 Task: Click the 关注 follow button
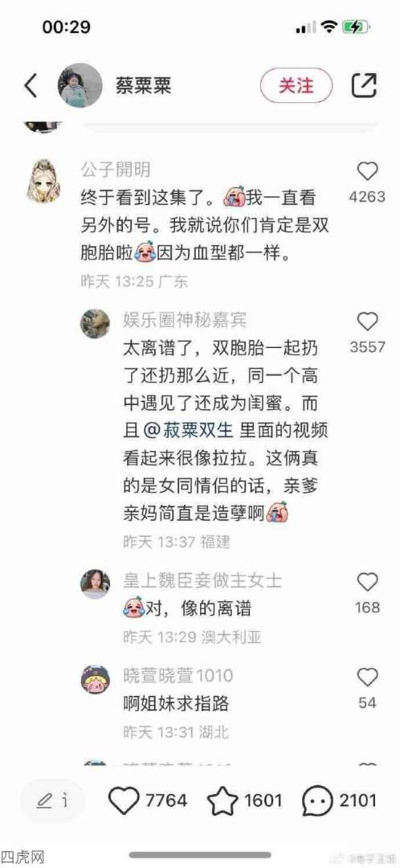(x=296, y=85)
